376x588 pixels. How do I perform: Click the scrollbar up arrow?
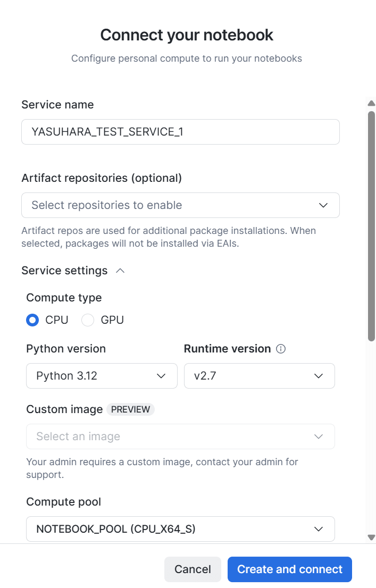coord(372,103)
